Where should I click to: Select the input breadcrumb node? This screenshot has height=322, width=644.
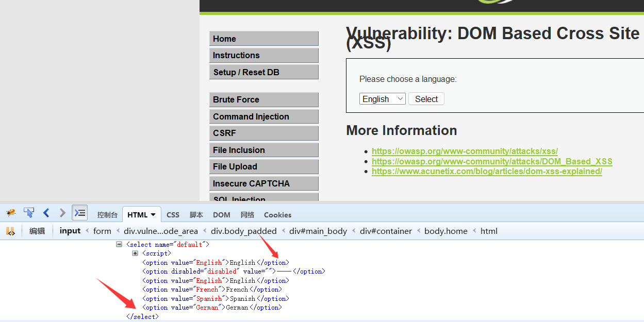point(70,231)
